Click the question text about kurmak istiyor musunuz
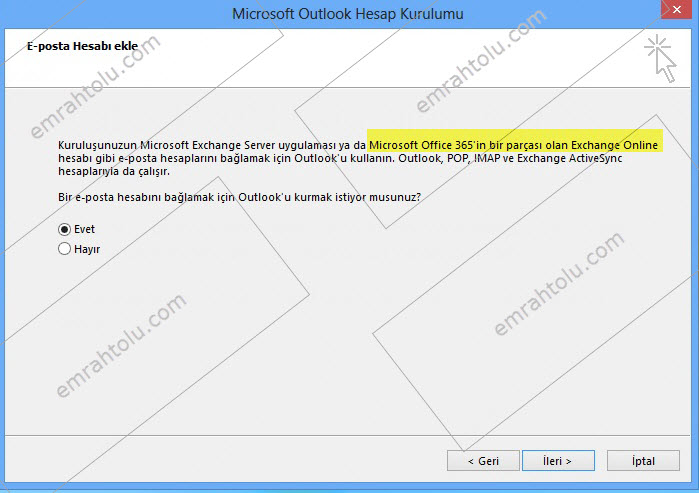This screenshot has height=493, width=699. (239, 197)
